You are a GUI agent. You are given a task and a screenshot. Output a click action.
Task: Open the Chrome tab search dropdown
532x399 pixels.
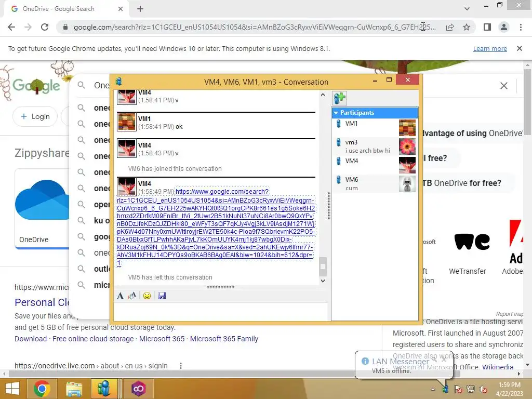(467, 9)
